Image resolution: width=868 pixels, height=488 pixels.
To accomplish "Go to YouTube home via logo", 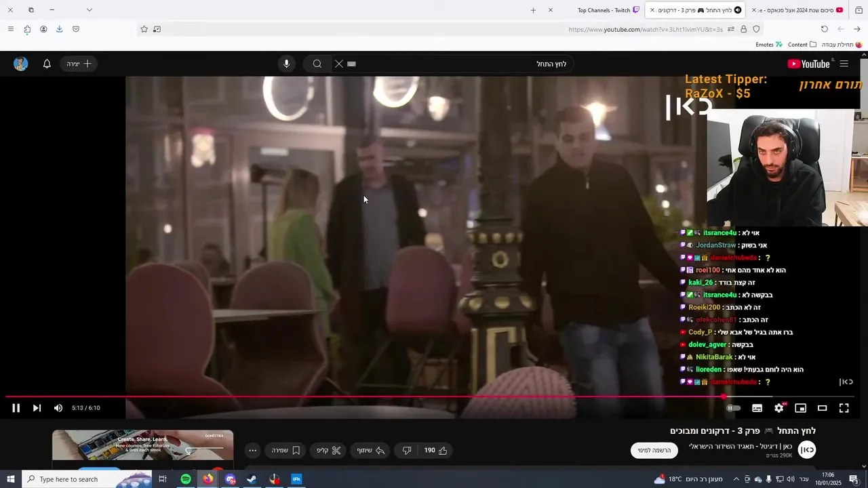I will [x=809, y=64].
